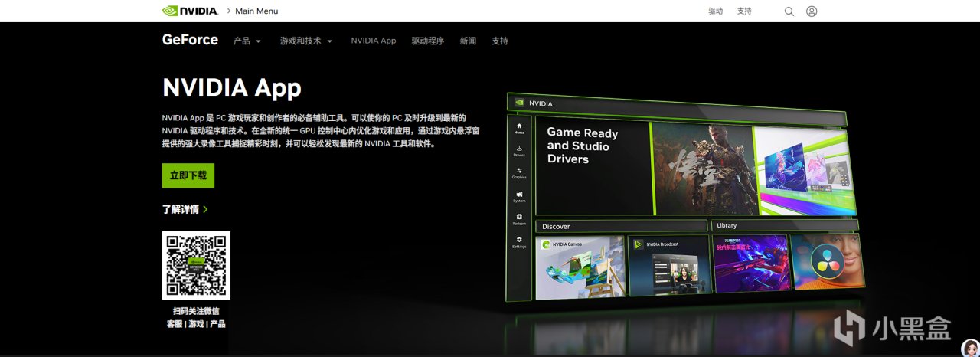
Task: Expand the 游戏和技术 dropdown menu
Action: coord(306,41)
